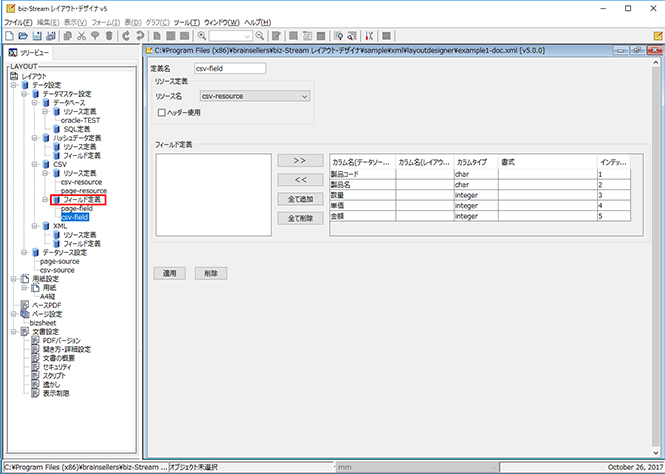The height and width of the screenshot is (474, 665).
Task: Click the yellow note icon at toolbar right end
Action: pos(658,36)
